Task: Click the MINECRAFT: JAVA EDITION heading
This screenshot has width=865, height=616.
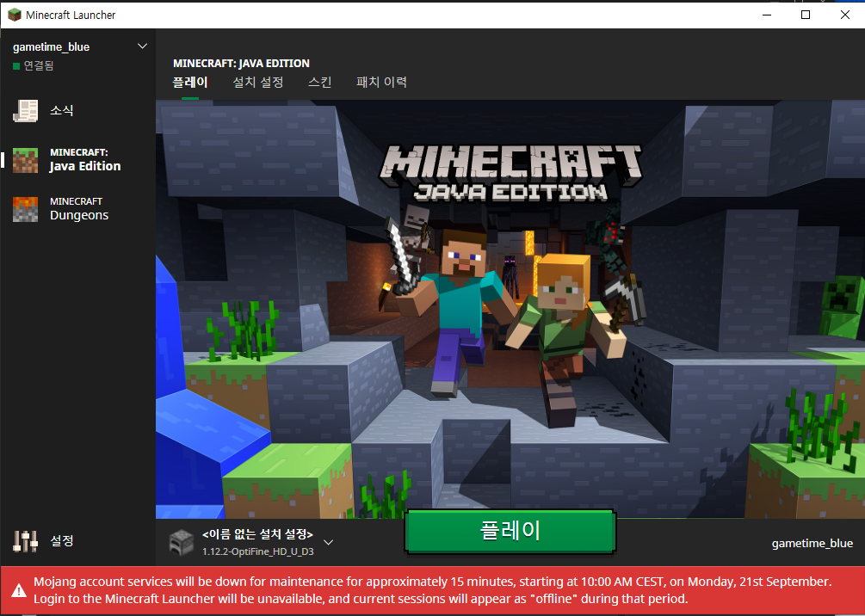Action: click(x=241, y=63)
